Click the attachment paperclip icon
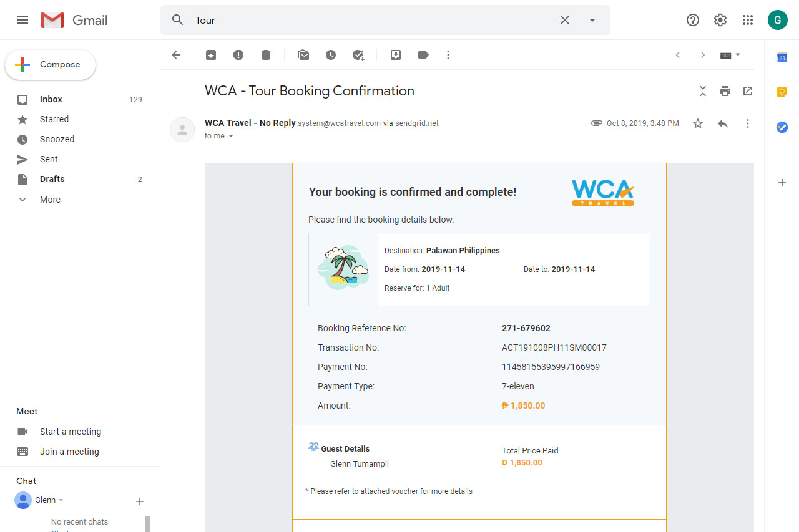Image resolution: width=799 pixels, height=532 pixels. [x=597, y=123]
